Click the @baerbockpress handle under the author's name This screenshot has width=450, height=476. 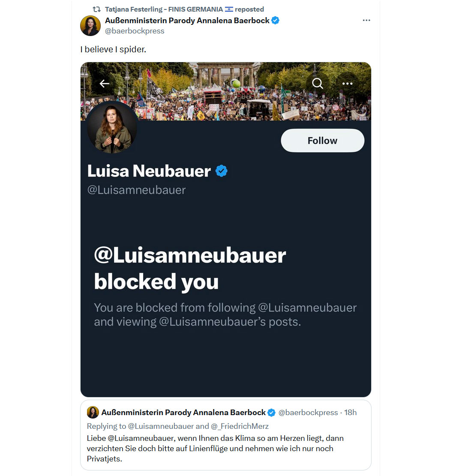coord(135,31)
